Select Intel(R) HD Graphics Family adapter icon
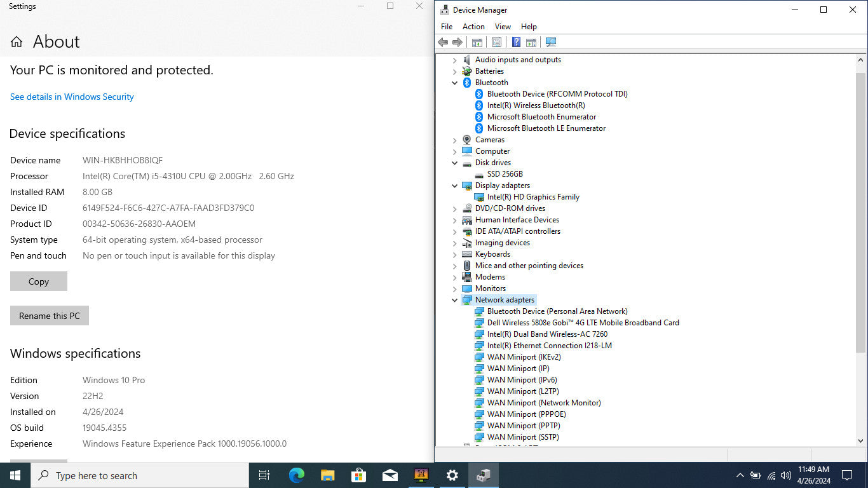The height and width of the screenshot is (488, 868). [479, 197]
